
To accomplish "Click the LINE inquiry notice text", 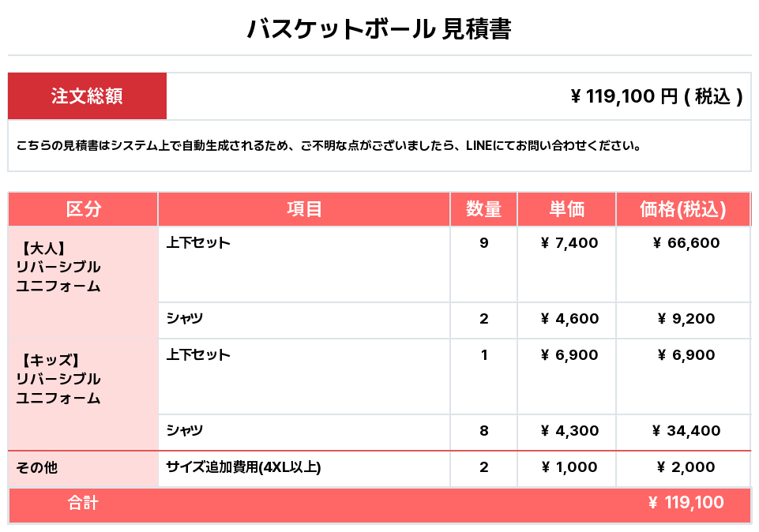I will click(x=328, y=146).
